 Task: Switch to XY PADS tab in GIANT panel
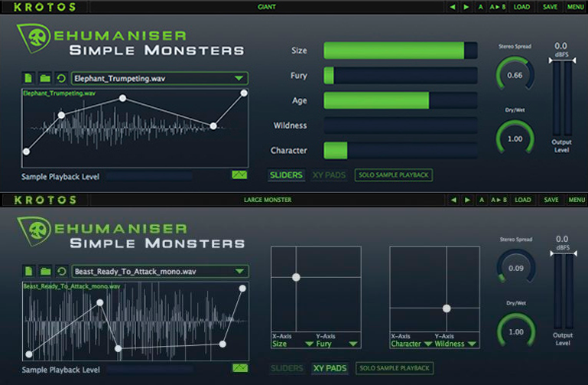(329, 175)
